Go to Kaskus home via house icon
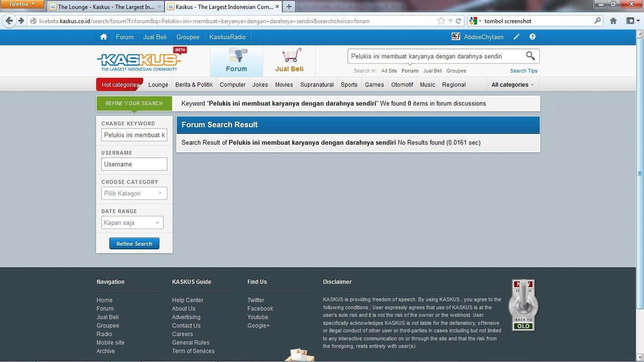The image size is (644, 362). (x=104, y=37)
